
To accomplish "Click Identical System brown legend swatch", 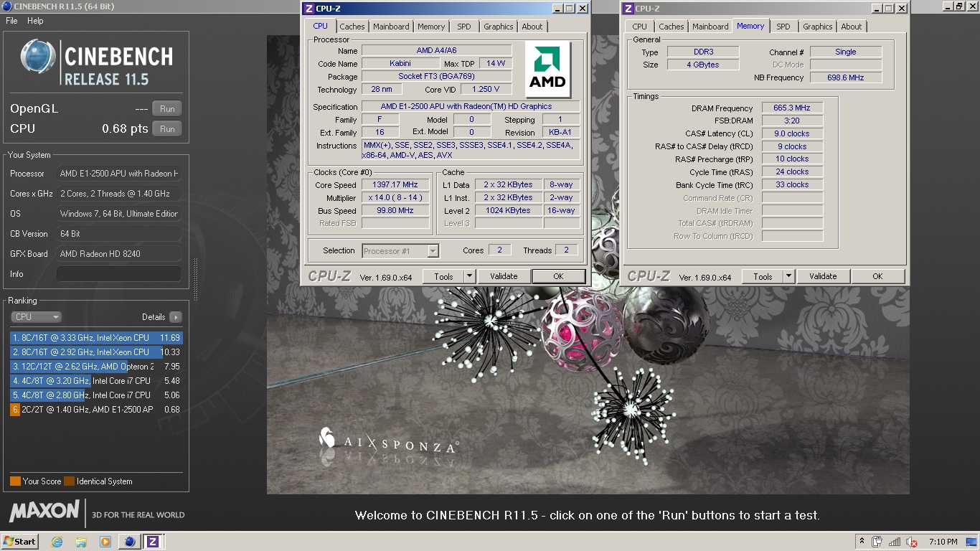I will pos(69,481).
